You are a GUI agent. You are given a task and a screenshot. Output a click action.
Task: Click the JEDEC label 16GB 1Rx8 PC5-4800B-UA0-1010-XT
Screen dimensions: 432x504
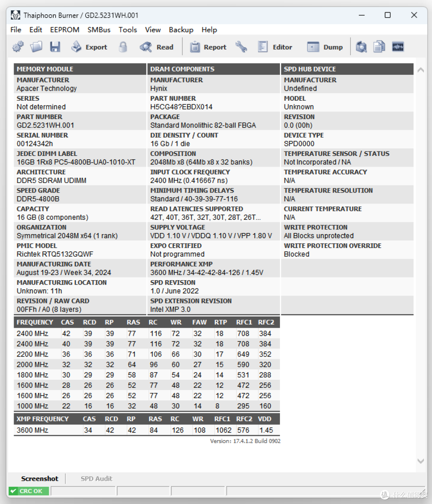[x=76, y=162]
